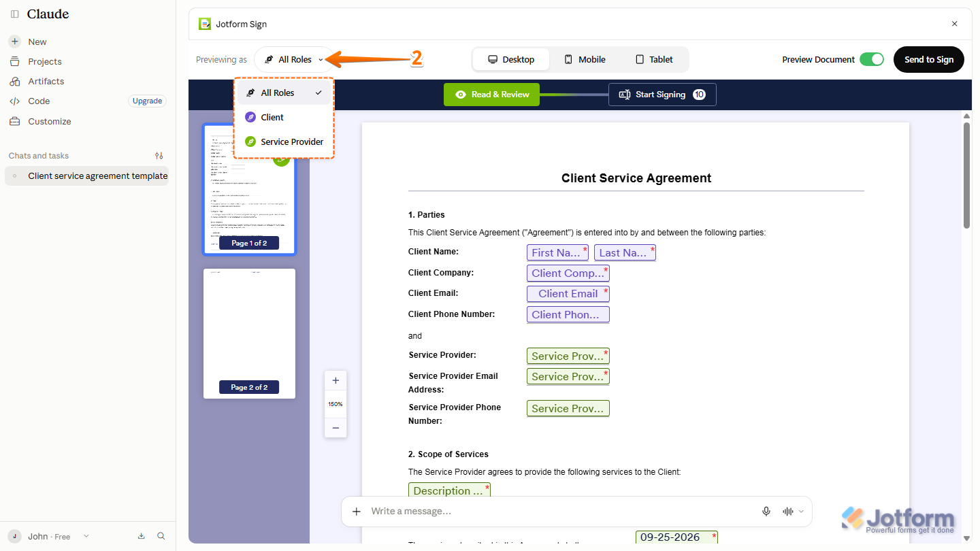Click the document vertical scrollbar
Viewport: 980px width, 551px height.
[966, 176]
